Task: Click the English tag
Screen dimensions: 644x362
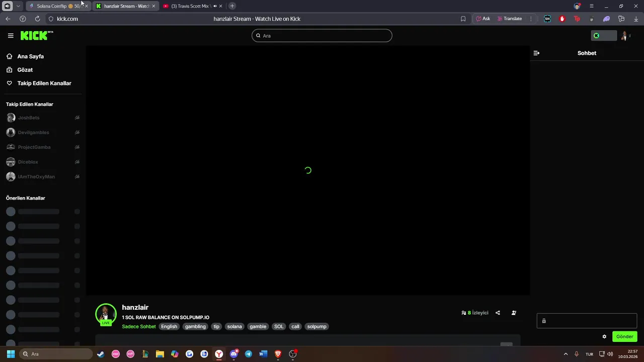Action: pyautogui.click(x=169, y=326)
